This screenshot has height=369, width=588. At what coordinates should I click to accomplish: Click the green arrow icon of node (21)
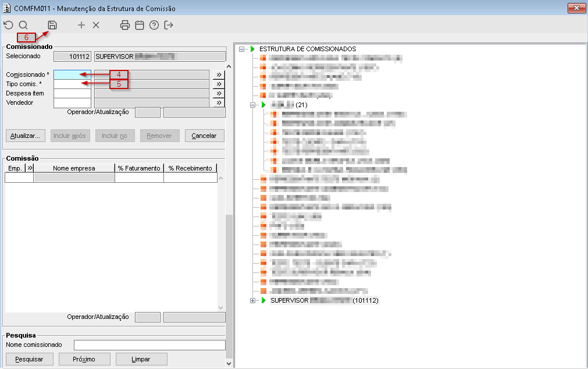point(263,105)
